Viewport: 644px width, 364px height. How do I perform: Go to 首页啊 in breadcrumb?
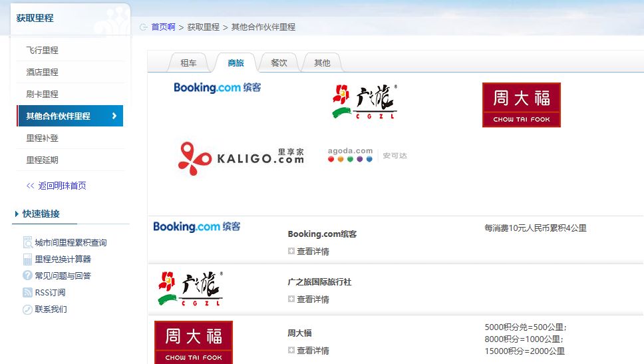pos(163,27)
